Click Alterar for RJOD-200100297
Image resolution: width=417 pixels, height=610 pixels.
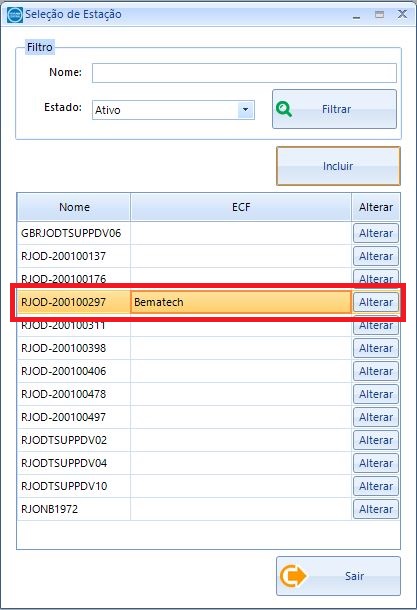376,302
